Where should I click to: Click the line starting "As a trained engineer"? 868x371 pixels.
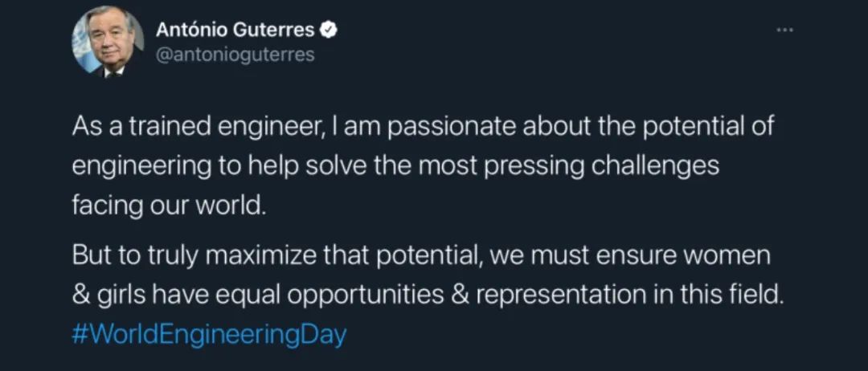click(423, 128)
